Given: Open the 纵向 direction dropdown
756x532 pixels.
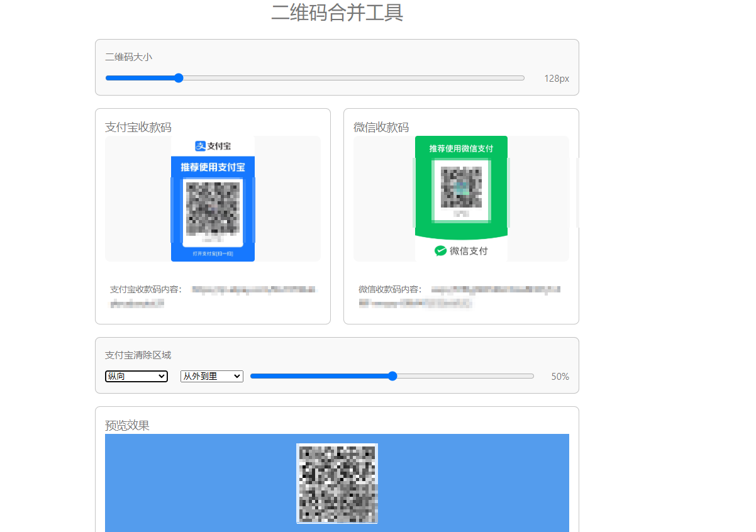Looking at the screenshot, I should coord(136,376).
